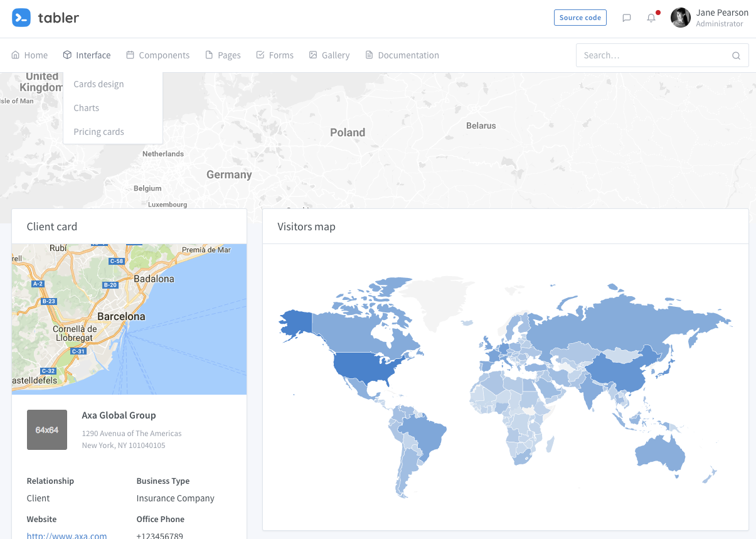Image resolution: width=756 pixels, height=539 pixels.
Task: Open the Jane Pearson user dropdown
Action: pos(710,18)
